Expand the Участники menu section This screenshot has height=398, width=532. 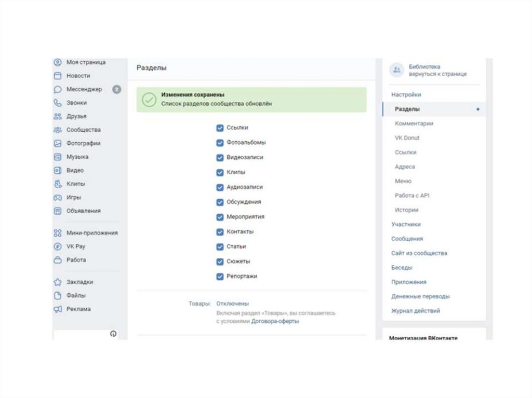(406, 225)
